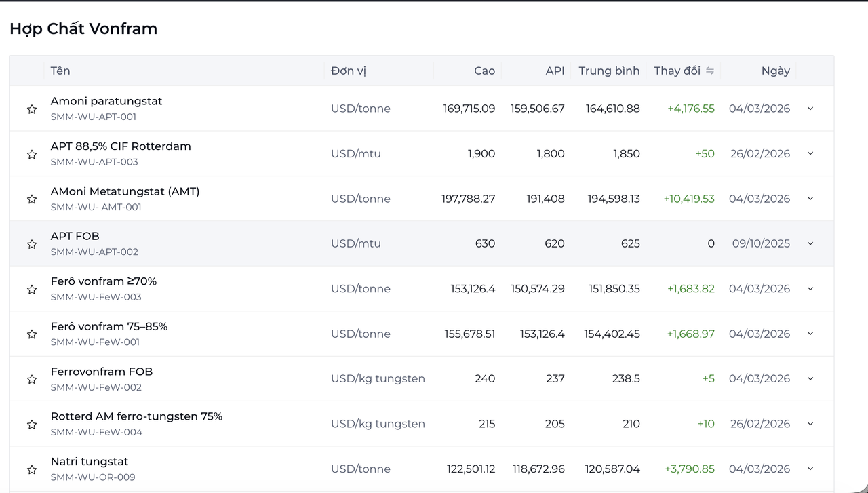Click the date 09/10/2025
Image resolution: width=868 pixels, height=493 pixels.
pyautogui.click(x=761, y=243)
